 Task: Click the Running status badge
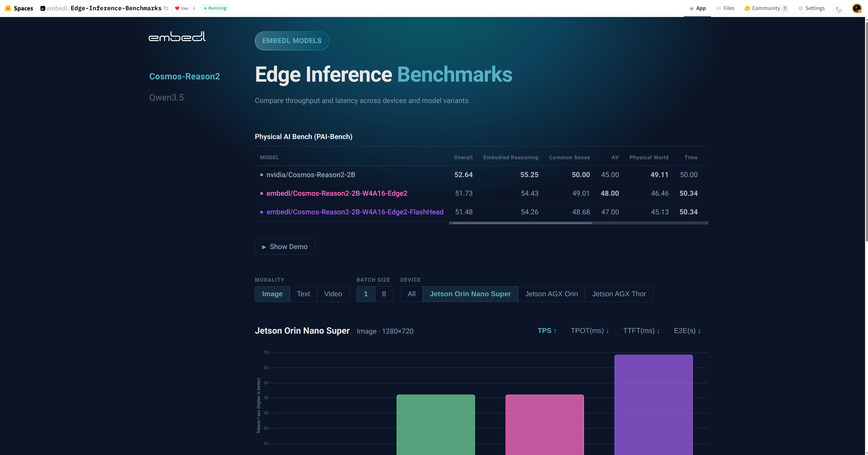(215, 8)
